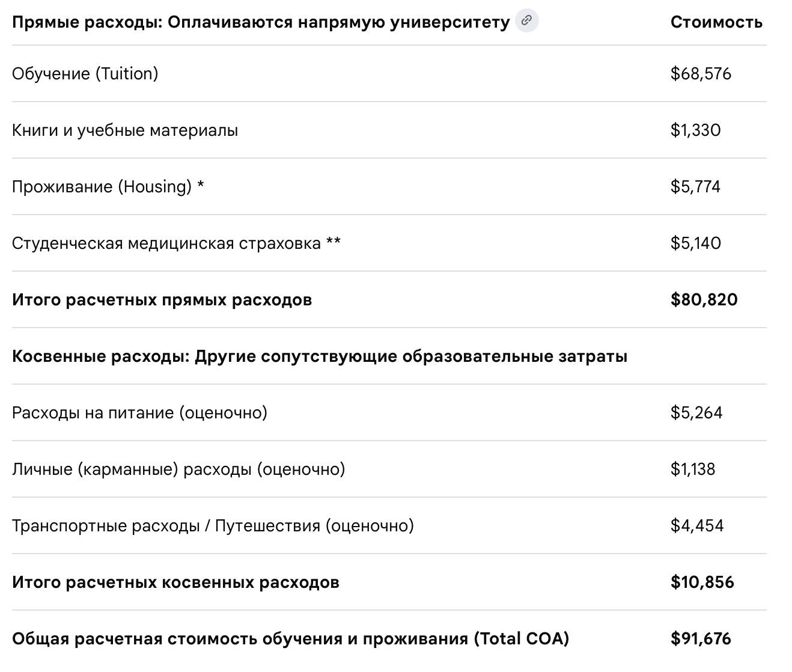Select Книги и учебные материалы row
Viewport: 792px width, 672px height.
tap(389, 130)
